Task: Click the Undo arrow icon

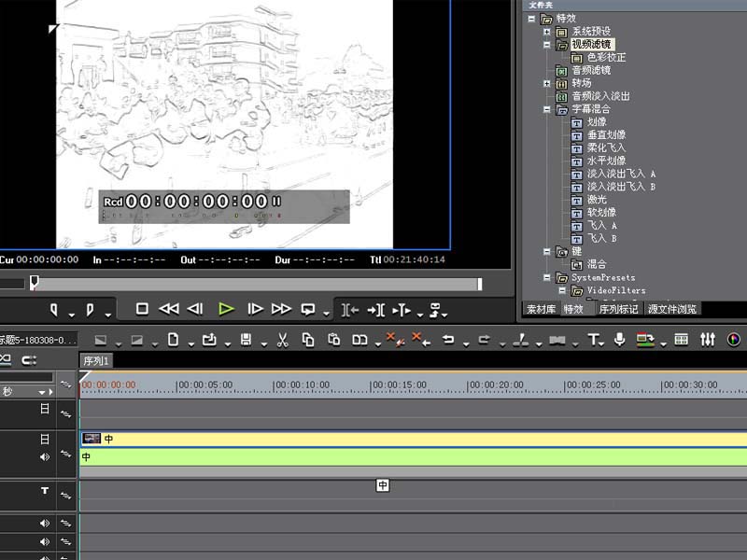Action: pos(448,340)
